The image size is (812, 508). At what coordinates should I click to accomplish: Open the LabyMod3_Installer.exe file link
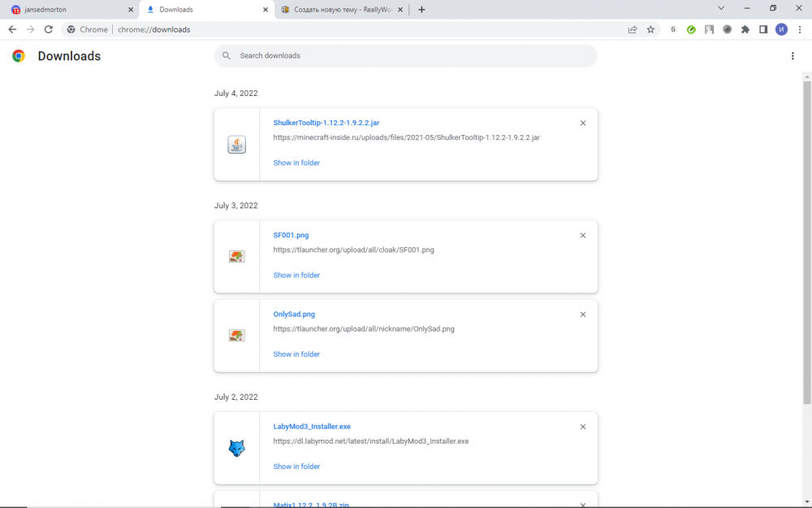pos(312,427)
